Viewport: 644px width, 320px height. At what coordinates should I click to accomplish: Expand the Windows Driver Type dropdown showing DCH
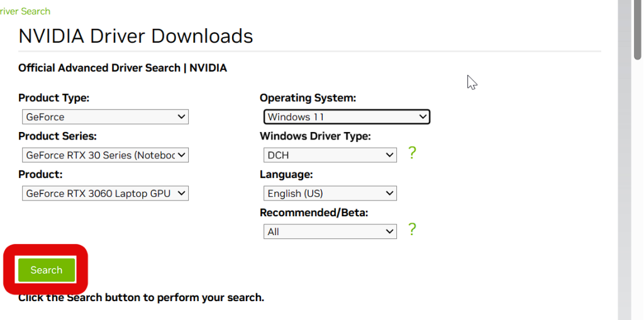coord(330,155)
